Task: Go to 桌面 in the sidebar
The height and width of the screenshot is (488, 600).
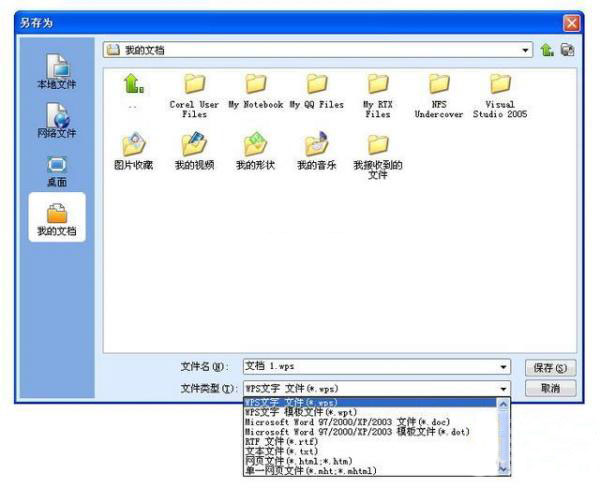Action: (x=57, y=171)
